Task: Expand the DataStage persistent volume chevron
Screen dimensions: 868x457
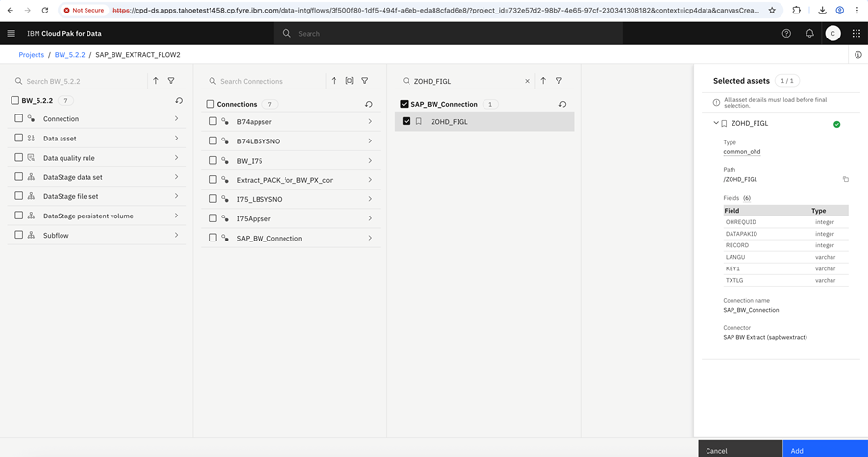Action: [x=176, y=216]
